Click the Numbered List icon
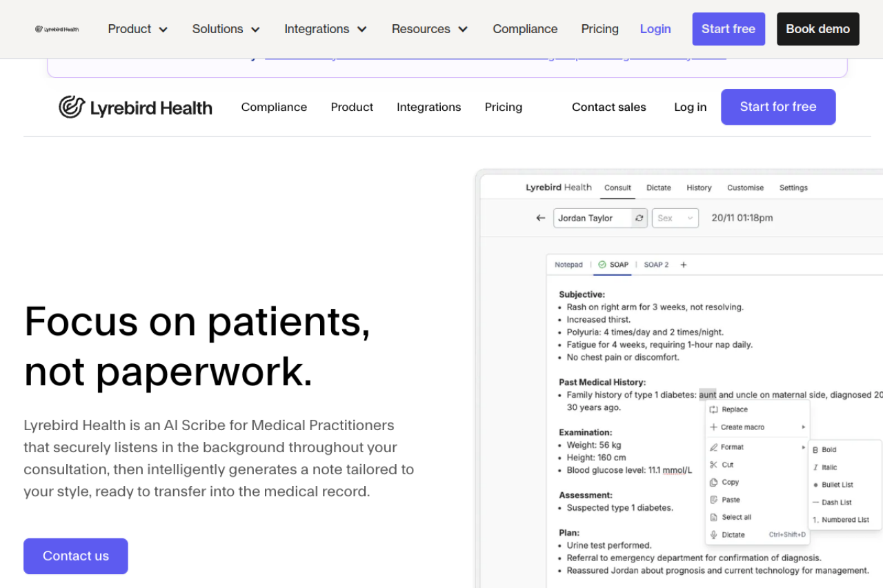883x588 pixels. 815,520
